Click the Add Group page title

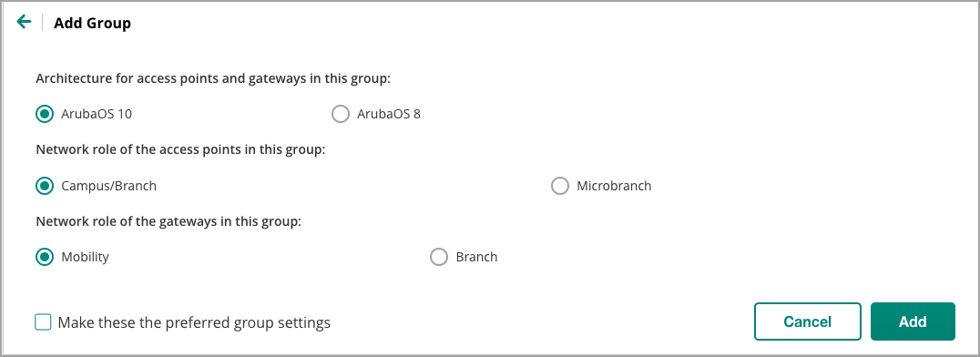93,24
